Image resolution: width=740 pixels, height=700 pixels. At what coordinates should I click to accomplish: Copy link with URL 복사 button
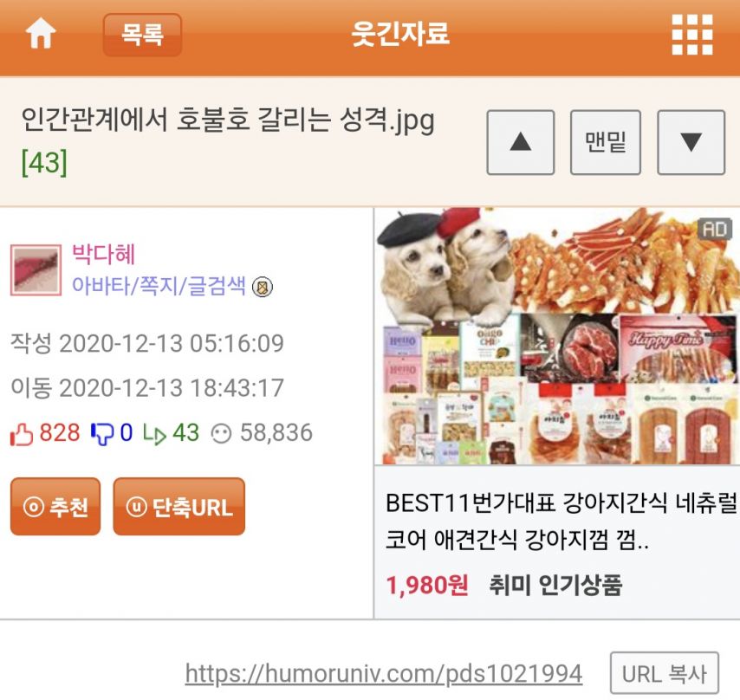click(665, 673)
